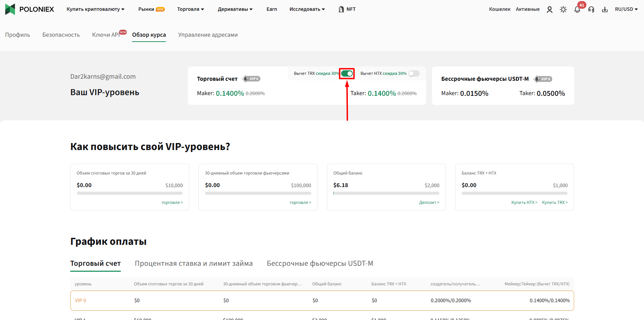
Task: Open the user account icon
Action: coord(549,9)
